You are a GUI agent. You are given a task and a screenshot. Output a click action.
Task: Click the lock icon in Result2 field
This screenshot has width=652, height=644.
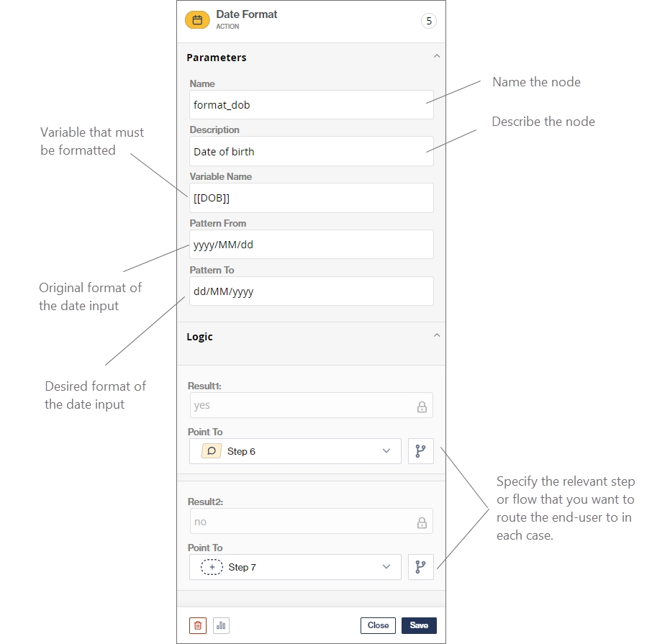click(422, 522)
